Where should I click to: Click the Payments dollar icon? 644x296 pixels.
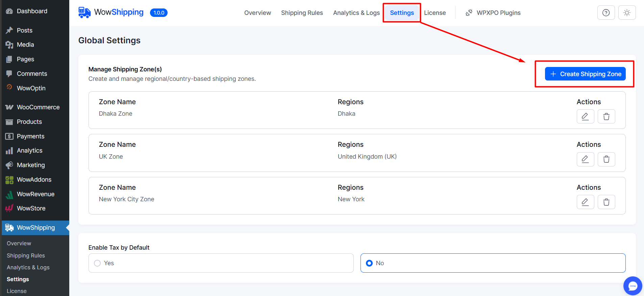tap(9, 136)
